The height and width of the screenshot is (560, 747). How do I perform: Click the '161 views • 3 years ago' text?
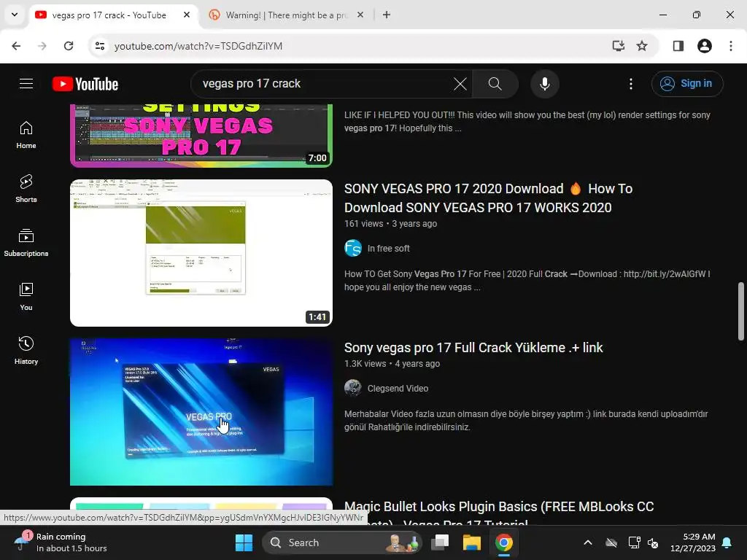pos(391,224)
